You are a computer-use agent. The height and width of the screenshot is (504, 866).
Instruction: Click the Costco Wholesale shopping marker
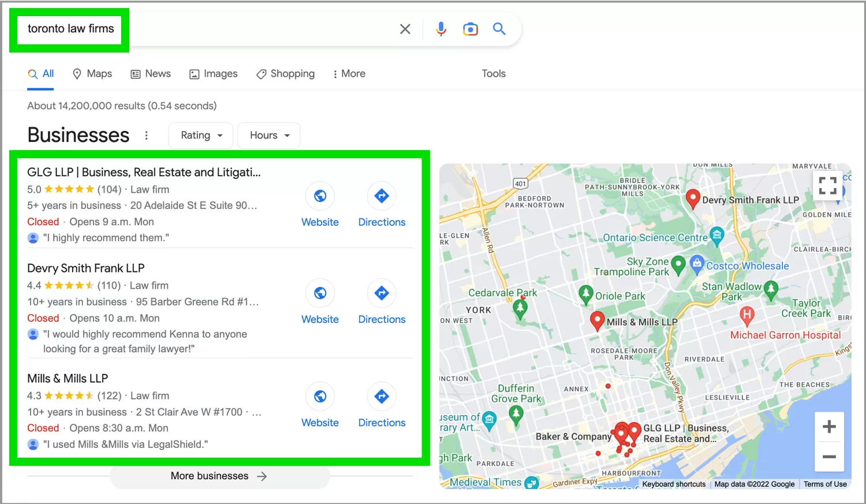[x=697, y=264]
